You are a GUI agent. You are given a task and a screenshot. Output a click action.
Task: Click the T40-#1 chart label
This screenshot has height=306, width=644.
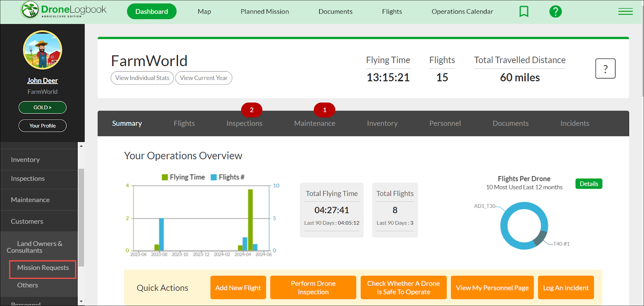point(561,244)
